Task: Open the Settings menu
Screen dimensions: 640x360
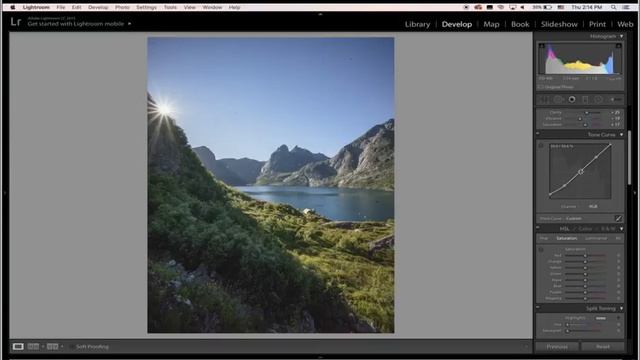Action: 146,7
